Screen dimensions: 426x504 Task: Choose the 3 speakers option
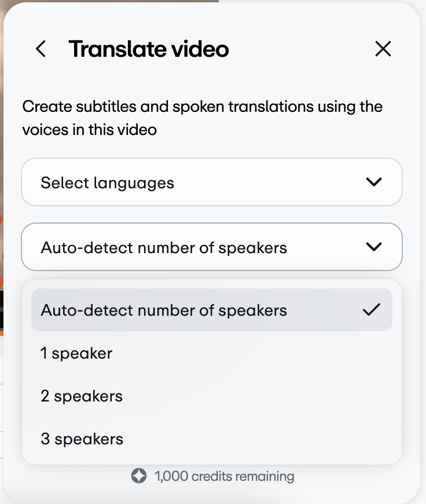pyautogui.click(x=212, y=439)
